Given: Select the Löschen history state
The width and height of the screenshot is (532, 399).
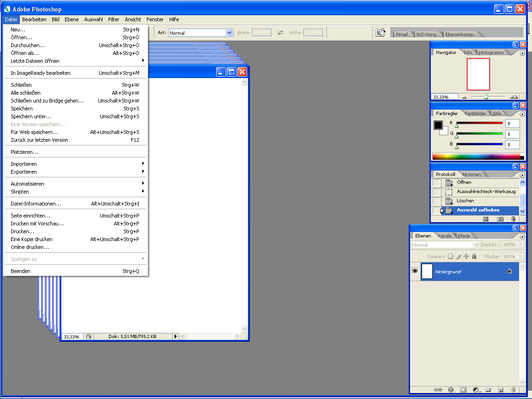Looking at the screenshot, I should click(x=480, y=201).
